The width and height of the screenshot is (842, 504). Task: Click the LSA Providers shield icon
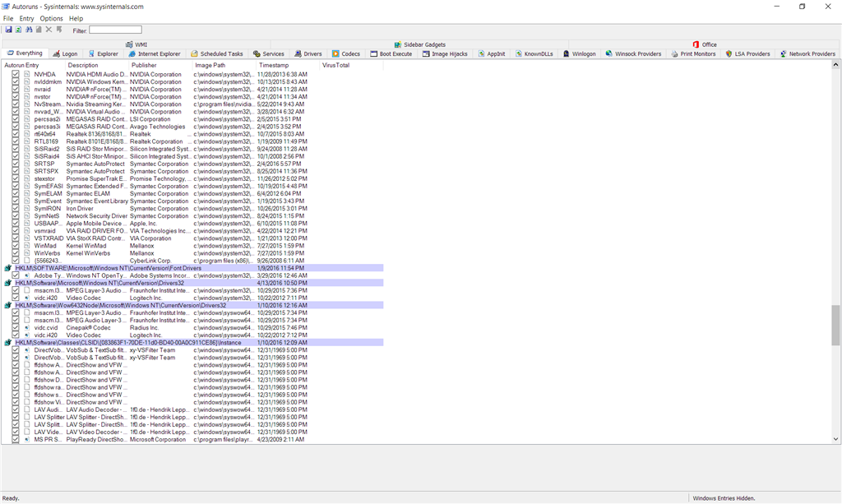click(729, 53)
